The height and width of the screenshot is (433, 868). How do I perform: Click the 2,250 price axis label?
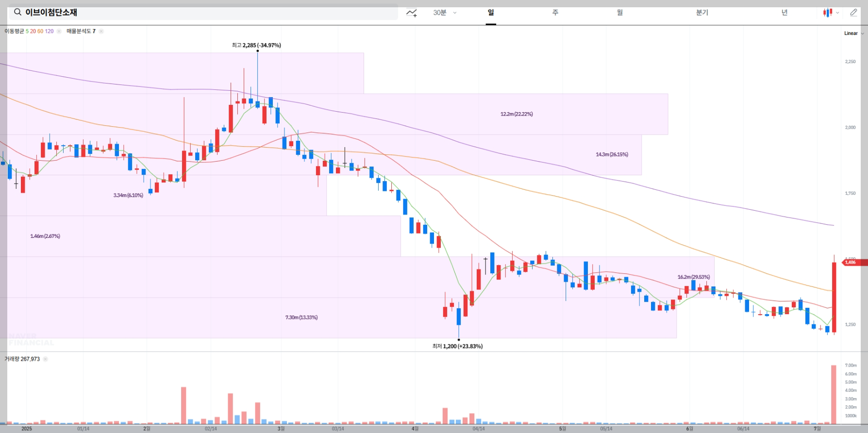click(x=851, y=62)
